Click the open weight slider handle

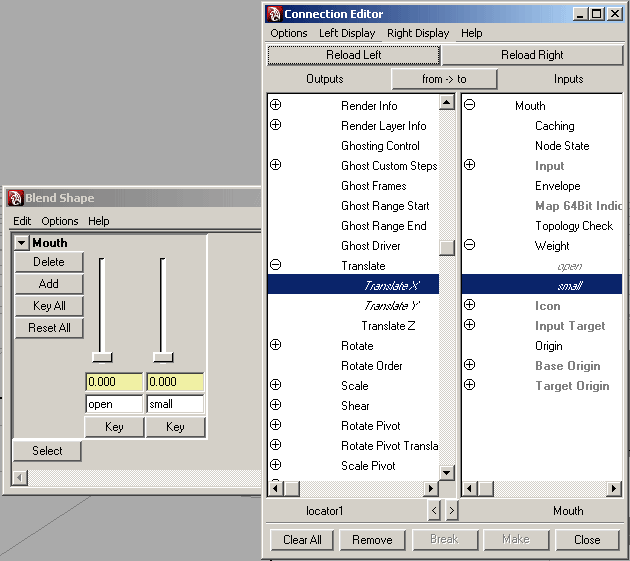coord(102,357)
